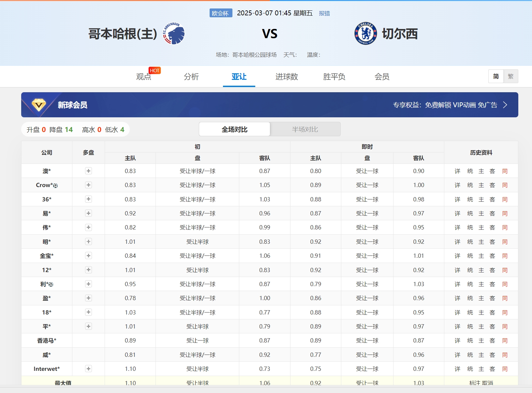Click 主 in the 威* row

[x=481, y=355]
